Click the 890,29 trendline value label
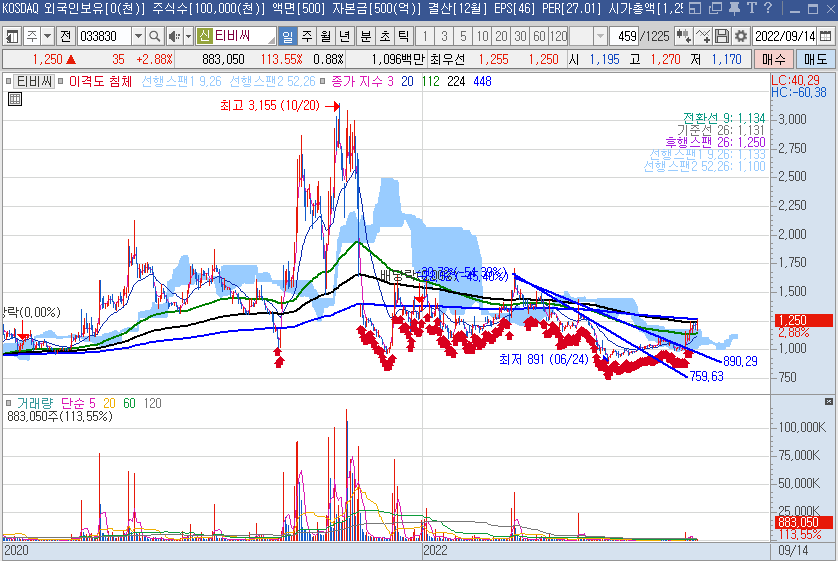Image resolution: width=838 pixels, height=561 pixels. click(x=740, y=361)
